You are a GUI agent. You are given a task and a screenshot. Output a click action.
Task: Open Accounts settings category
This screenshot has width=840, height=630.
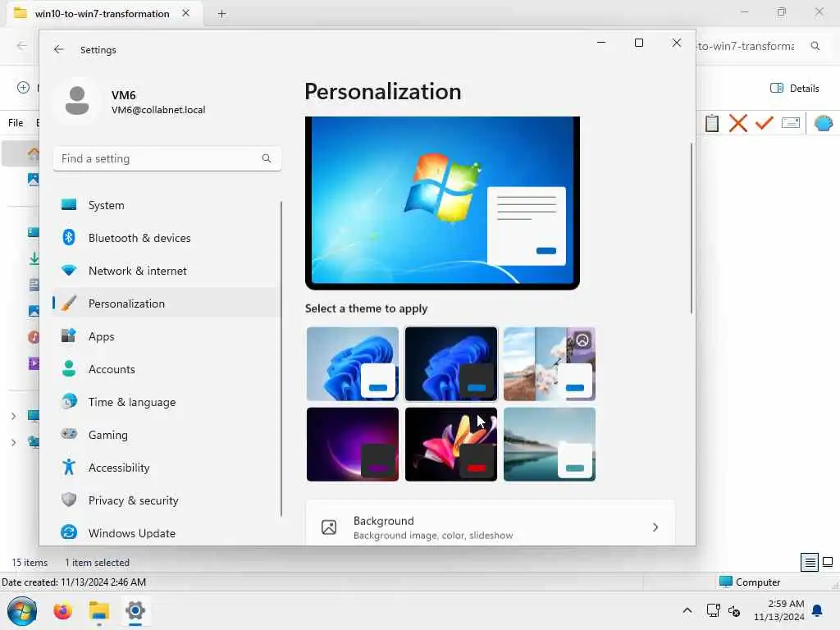pyautogui.click(x=166, y=369)
